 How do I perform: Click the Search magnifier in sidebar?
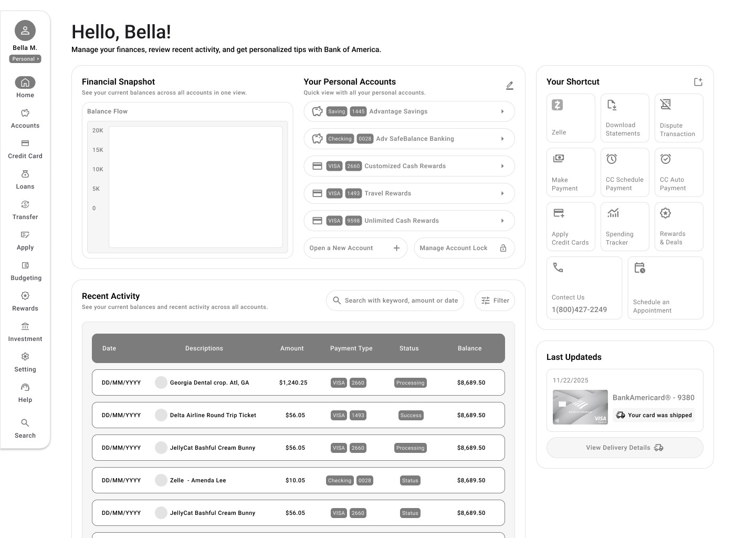click(x=25, y=423)
